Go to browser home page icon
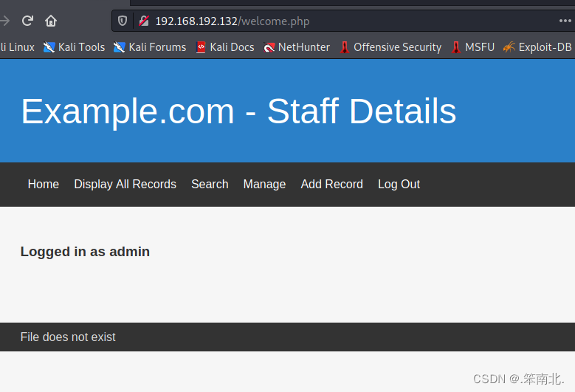Screen dimensions: 575x392 (x=51, y=21)
